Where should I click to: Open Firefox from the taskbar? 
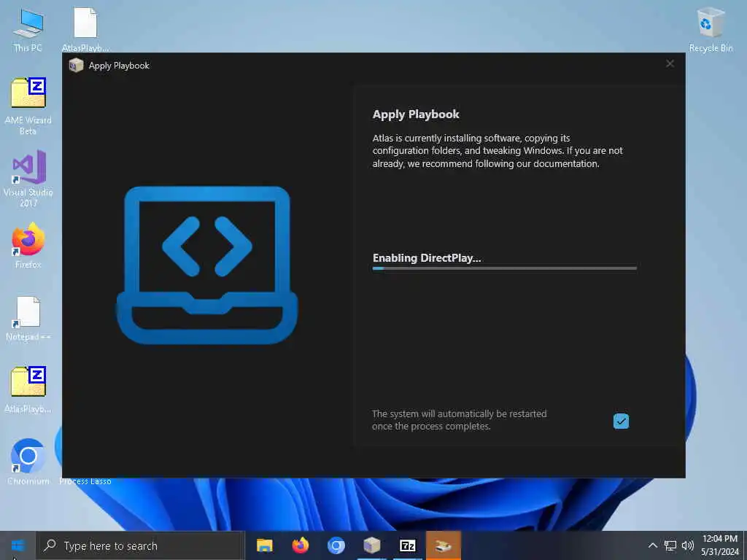pyautogui.click(x=300, y=545)
